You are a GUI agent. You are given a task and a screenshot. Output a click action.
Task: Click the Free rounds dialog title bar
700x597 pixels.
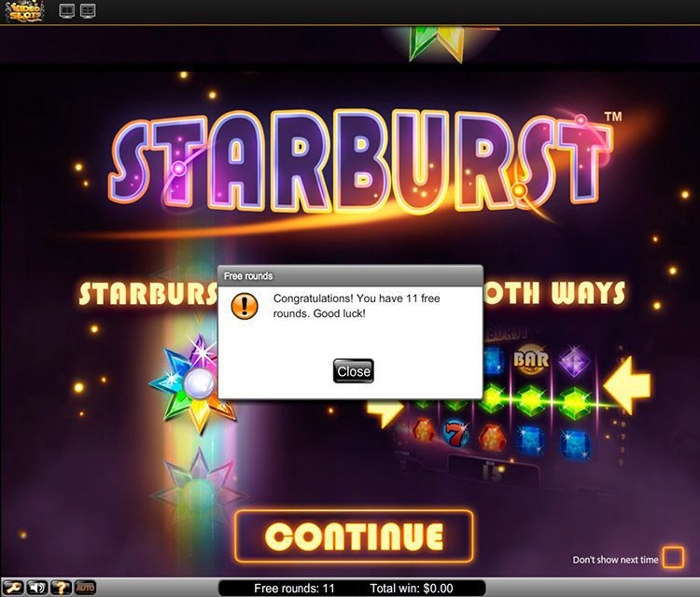[350, 276]
